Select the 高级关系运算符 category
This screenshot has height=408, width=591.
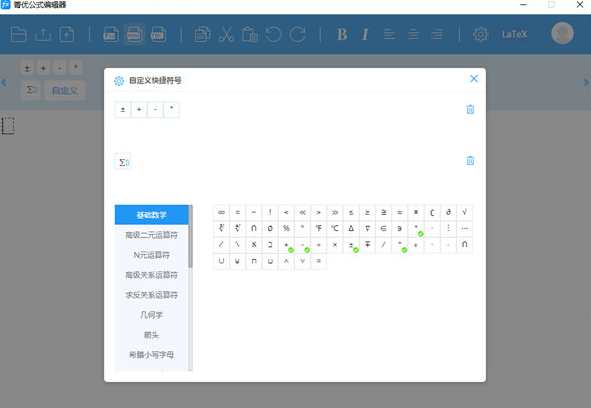click(152, 275)
